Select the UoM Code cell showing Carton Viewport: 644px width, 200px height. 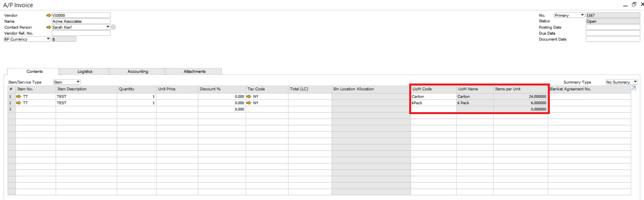click(x=433, y=97)
